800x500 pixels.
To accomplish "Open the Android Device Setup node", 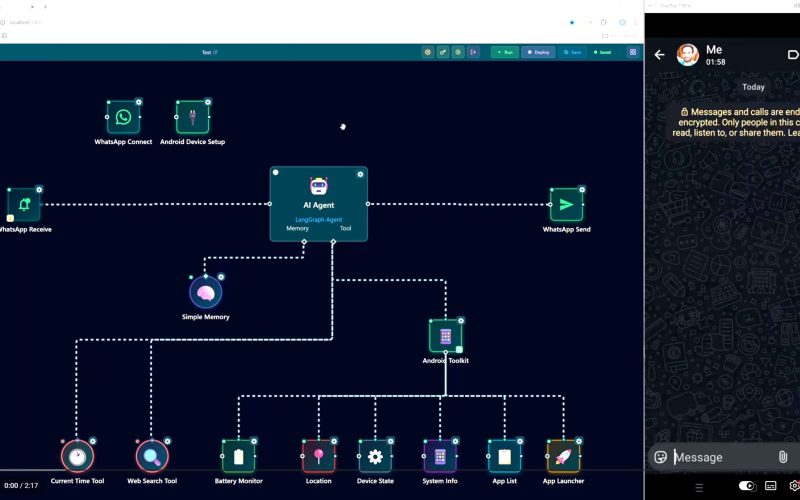I will [191, 117].
